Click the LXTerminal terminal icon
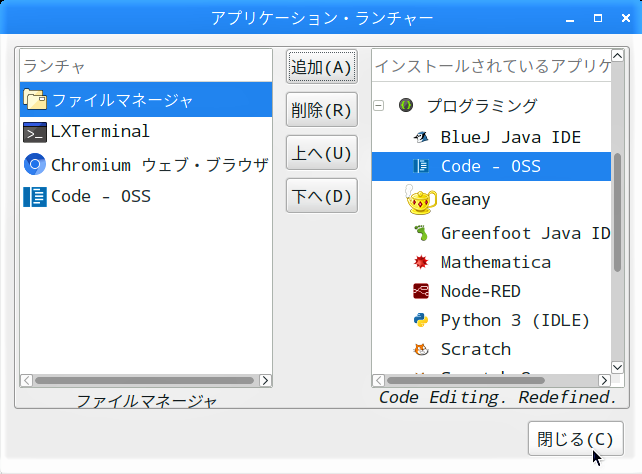642x474 pixels. pos(35,132)
